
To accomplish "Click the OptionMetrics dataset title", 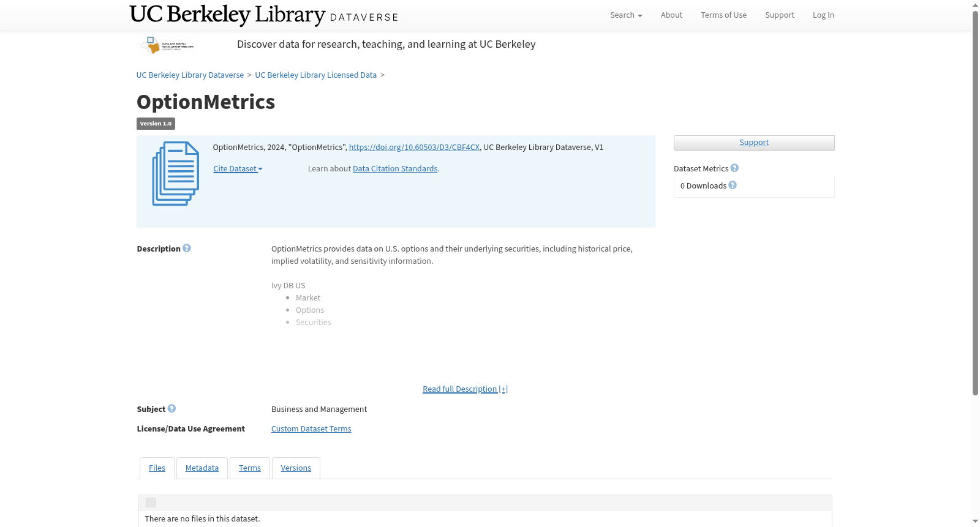I will [206, 102].
